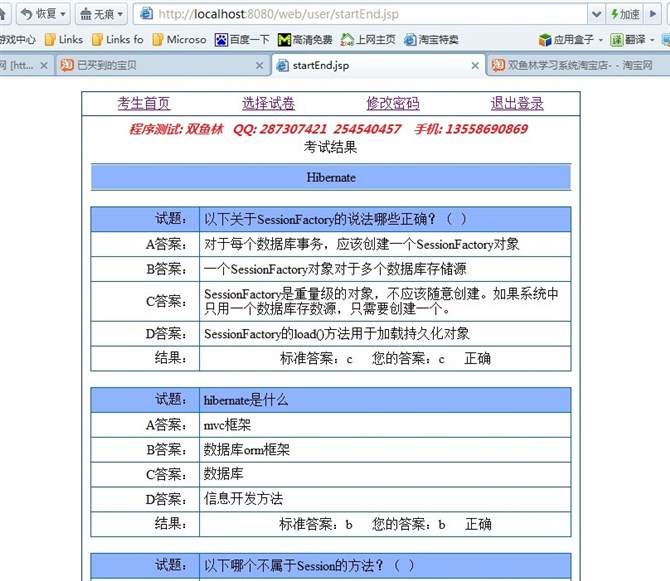Image resolution: width=670 pixels, height=581 pixels.
Task: Expand the 翻译 dropdown arrow
Action: pyautogui.click(x=652, y=40)
